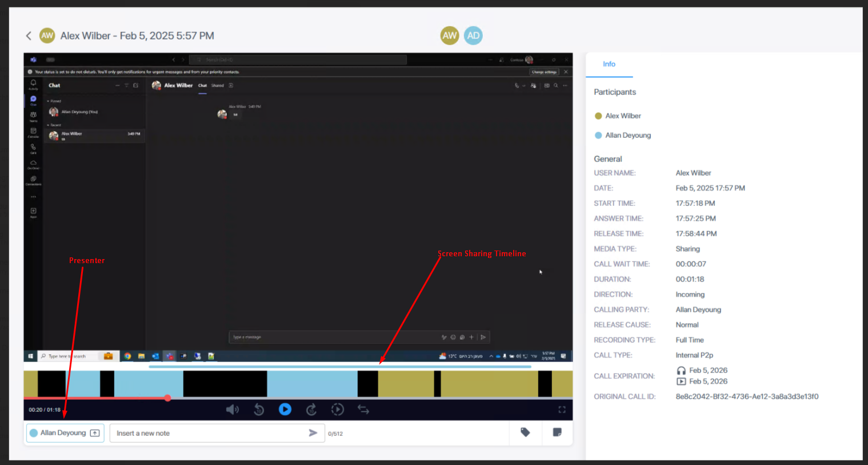Rewind playback by 10 seconds
Image resolution: width=868 pixels, height=465 pixels.
[x=259, y=410]
